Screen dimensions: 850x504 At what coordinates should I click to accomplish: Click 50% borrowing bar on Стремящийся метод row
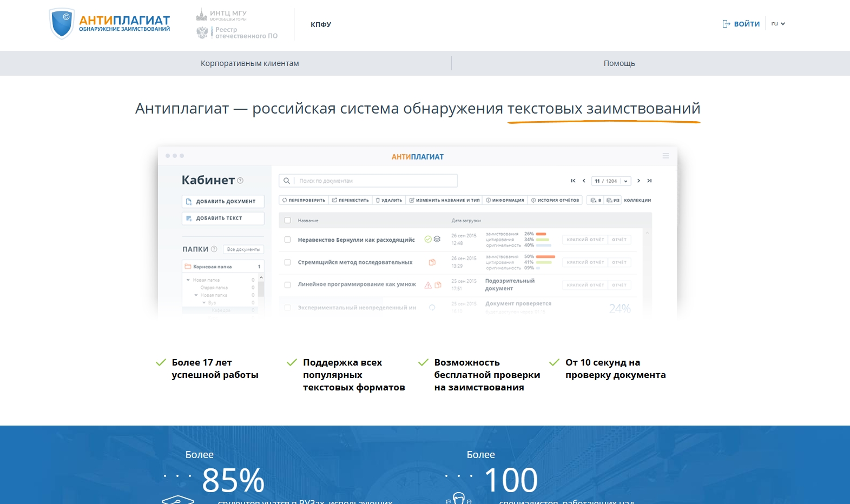click(545, 257)
